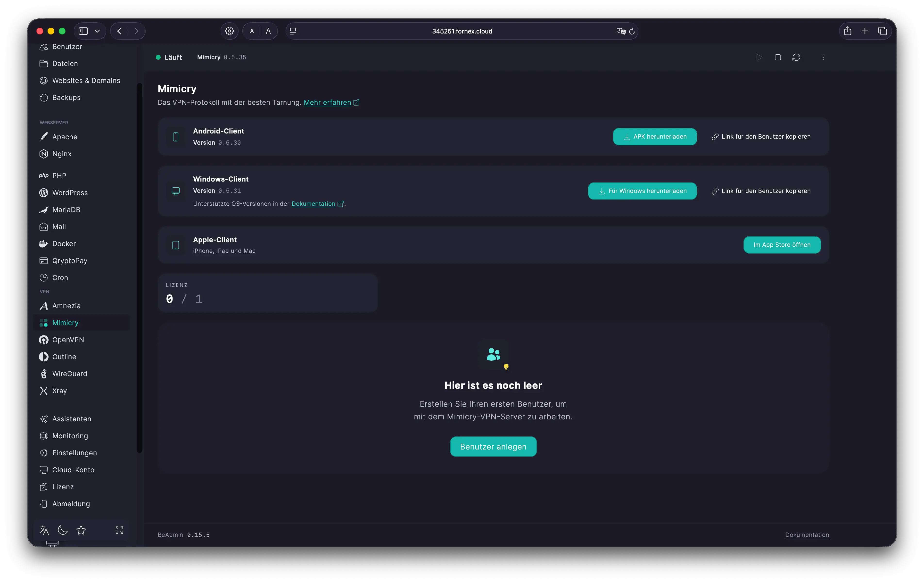Click the Lizenz usage counter card
924x583 pixels.
[267, 293]
